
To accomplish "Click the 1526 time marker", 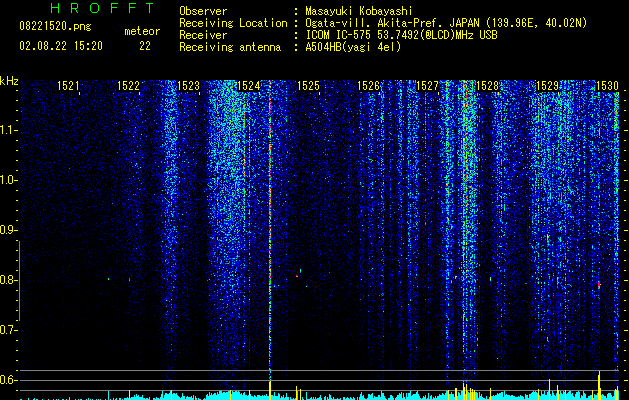I will [368, 85].
